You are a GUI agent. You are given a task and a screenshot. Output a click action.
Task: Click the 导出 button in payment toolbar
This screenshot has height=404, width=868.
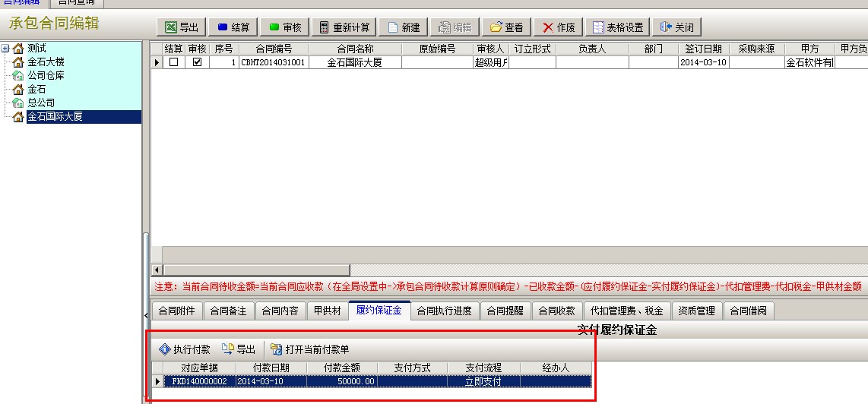238,349
